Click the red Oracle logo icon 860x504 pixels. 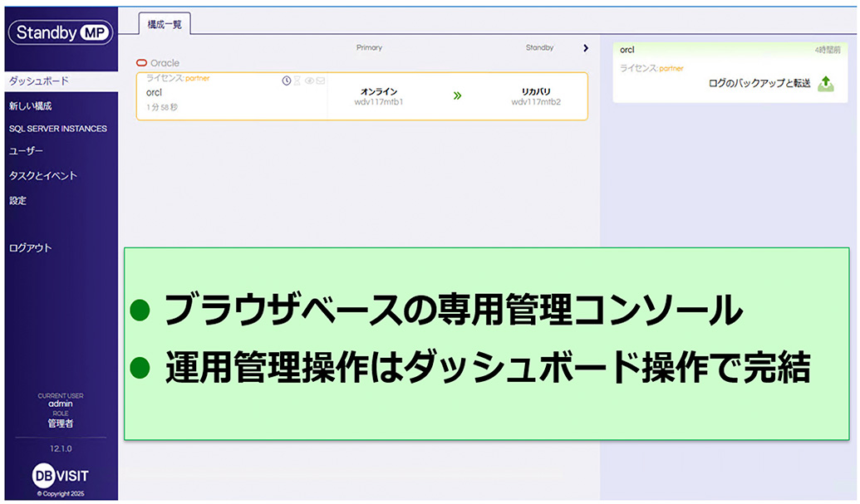(x=141, y=63)
